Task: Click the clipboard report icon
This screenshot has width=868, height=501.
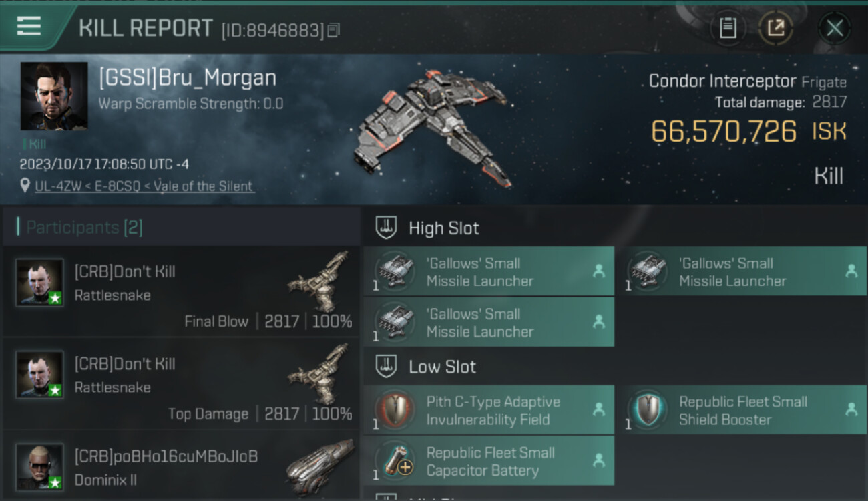Action: click(728, 28)
